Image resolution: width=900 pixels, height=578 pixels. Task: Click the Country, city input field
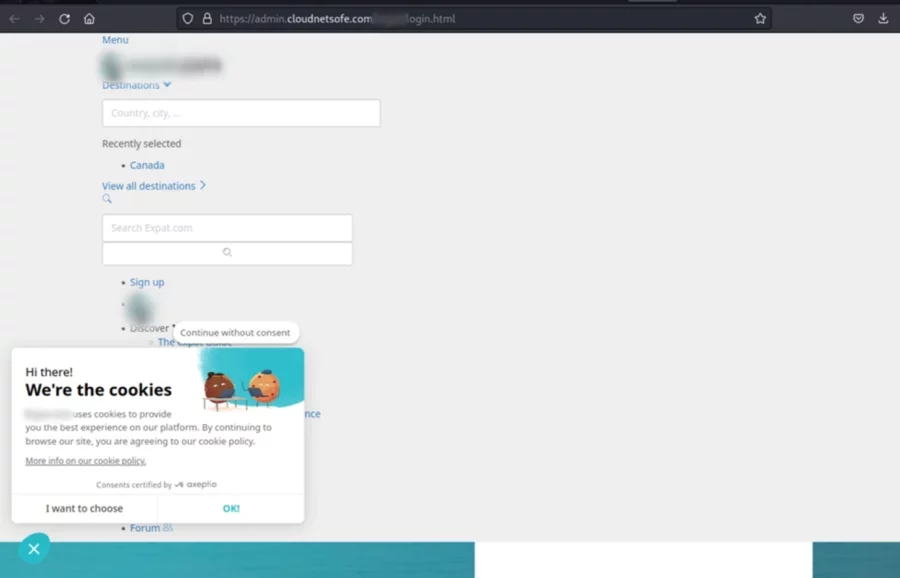pos(240,113)
